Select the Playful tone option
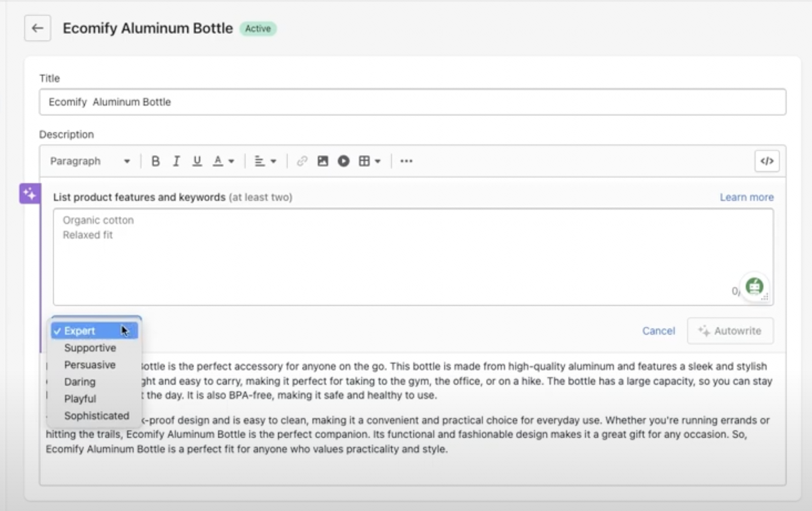 [x=80, y=399]
